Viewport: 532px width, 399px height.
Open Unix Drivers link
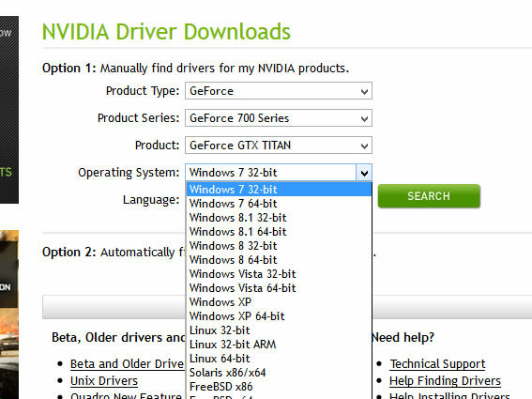click(x=104, y=380)
